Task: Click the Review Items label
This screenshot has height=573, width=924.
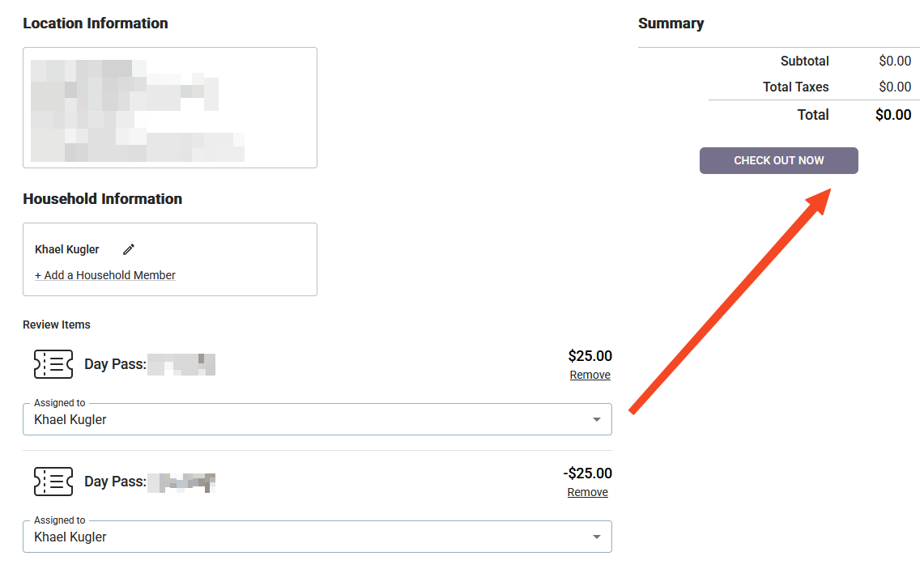Action: [x=57, y=325]
